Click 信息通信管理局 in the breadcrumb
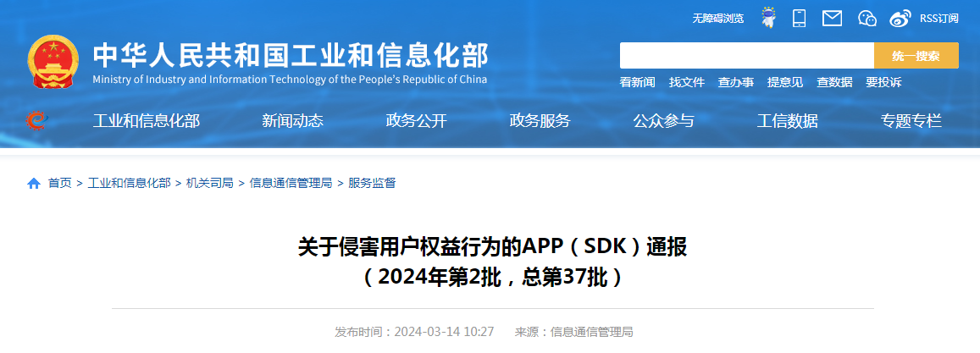 click(291, 183)
